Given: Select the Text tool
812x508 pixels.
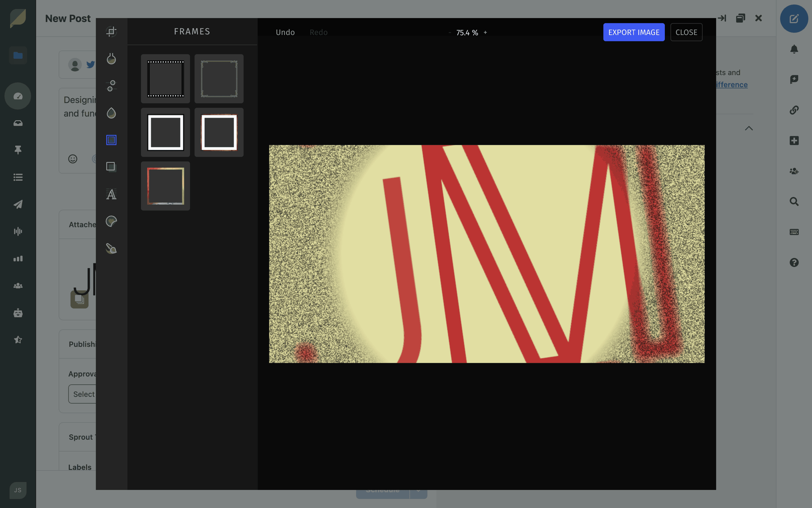Looking at the screenshot, I should coord(111,194).
